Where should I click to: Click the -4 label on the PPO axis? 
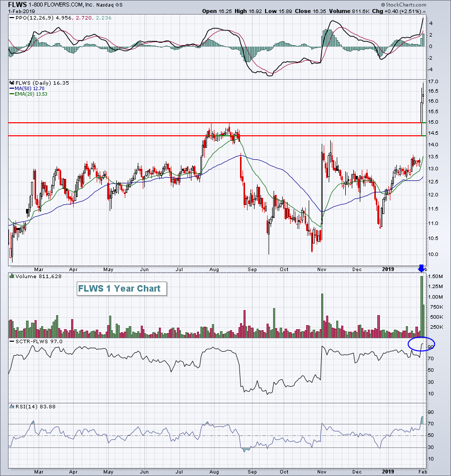[430, 70]
